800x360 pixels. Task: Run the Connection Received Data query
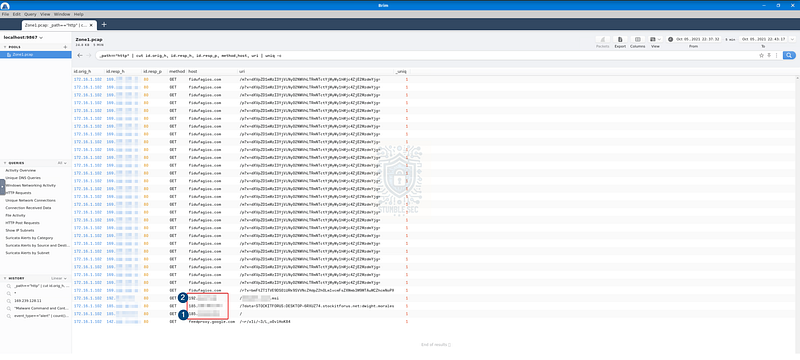click(x=28, y=208)
